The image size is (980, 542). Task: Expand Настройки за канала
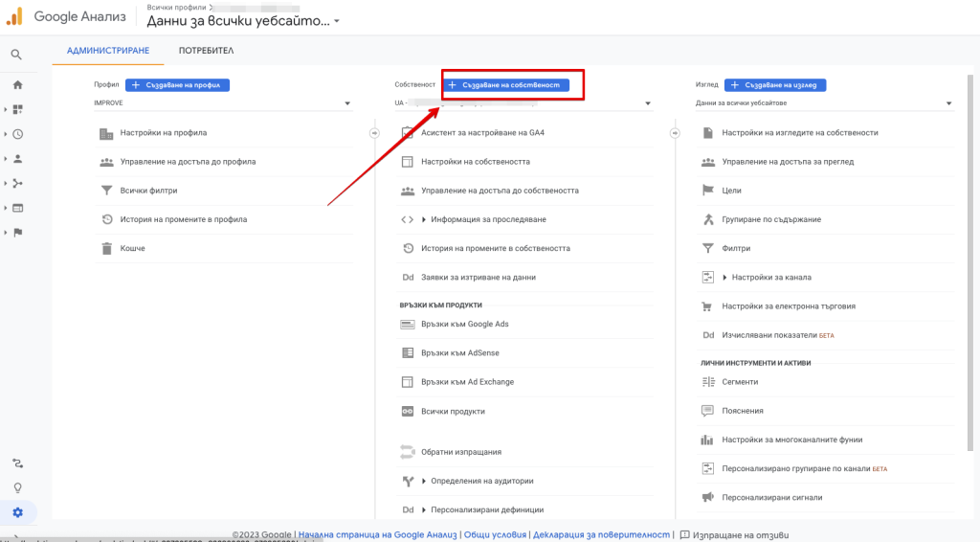724,278
